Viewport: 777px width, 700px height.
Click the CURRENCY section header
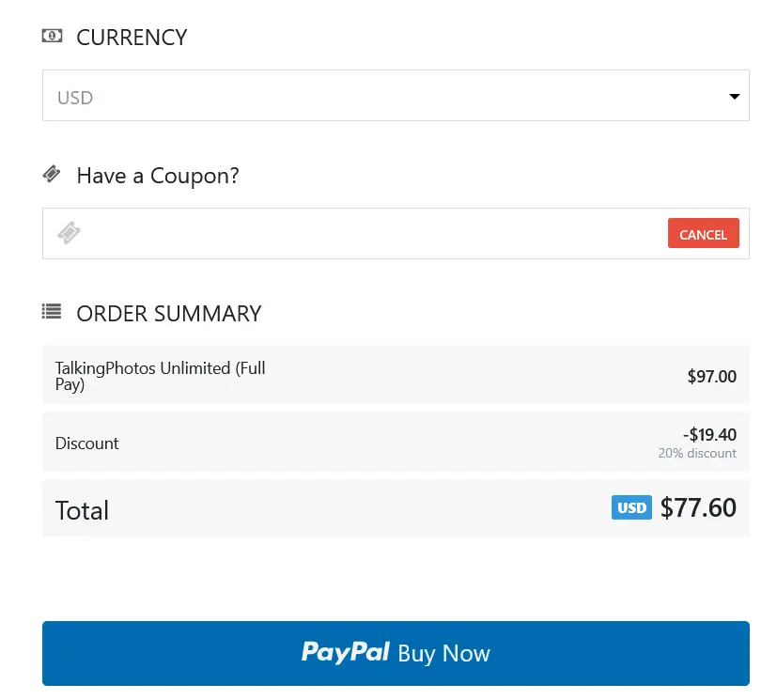(132, 37)
